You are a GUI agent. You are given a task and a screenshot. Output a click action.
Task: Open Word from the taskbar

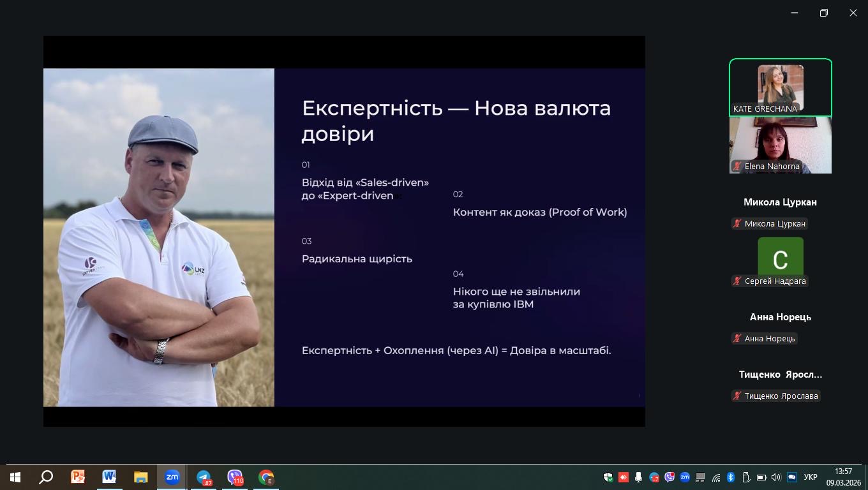[109, 477]
